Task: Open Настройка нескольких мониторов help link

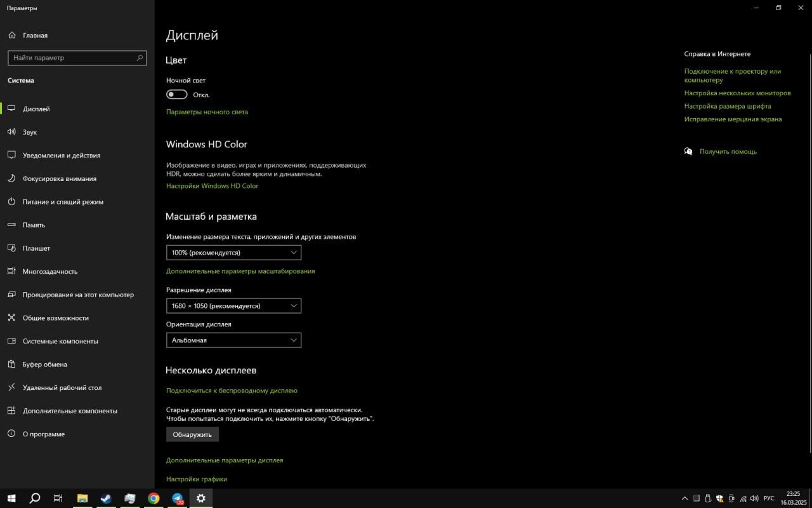Action: 738,93
